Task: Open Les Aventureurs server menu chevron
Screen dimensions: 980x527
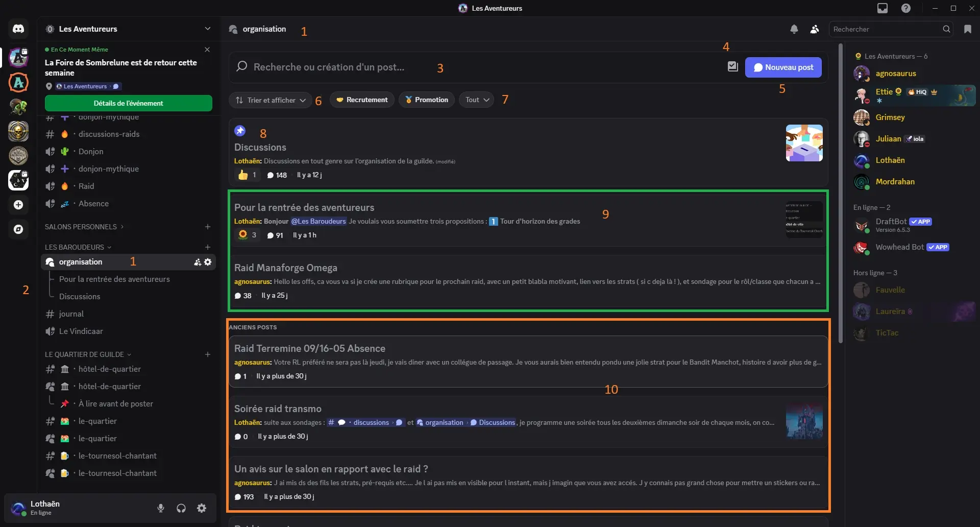Action: tap(207, 29)
